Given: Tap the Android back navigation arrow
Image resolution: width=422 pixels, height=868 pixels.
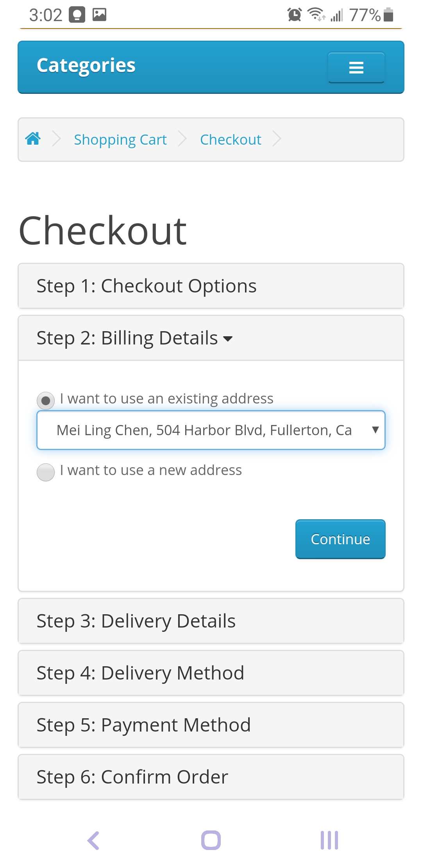Looking at the screenshot, I should tap(93, 840).
